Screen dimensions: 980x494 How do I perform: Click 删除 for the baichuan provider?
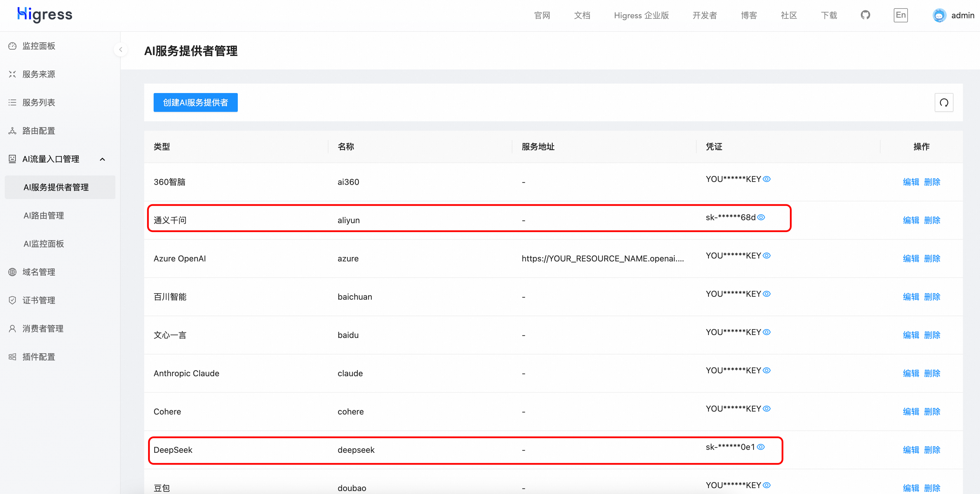[932, 297]
